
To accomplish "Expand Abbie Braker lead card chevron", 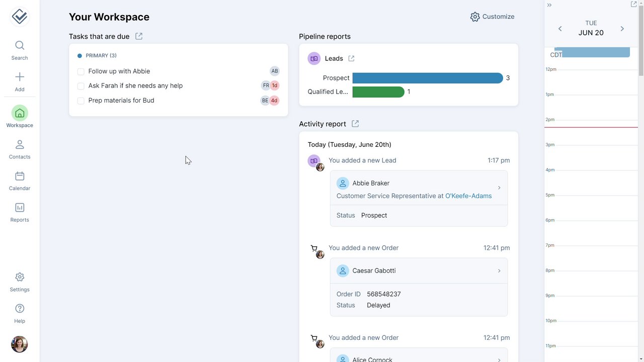I will [499, 188].
